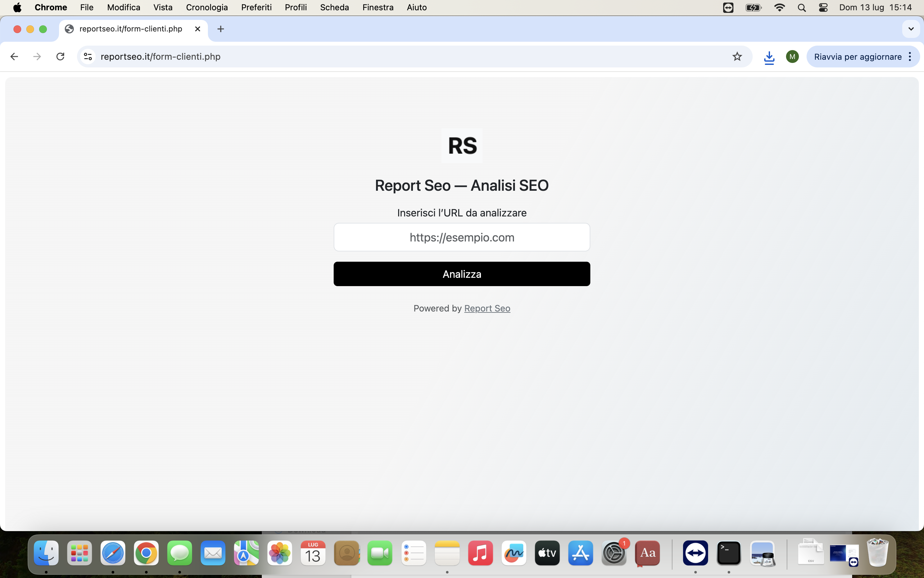Open Launchpad from the Dock
Screen dimensions: 924x578
point(80,553)
